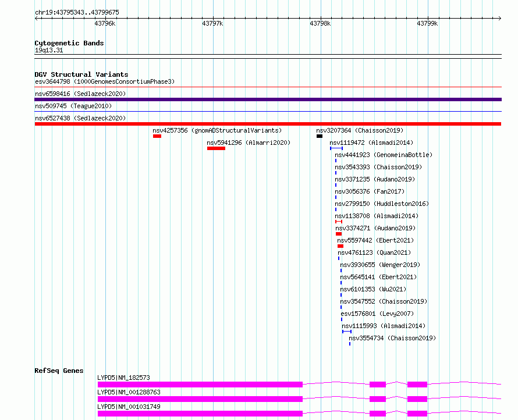
Task: Open variant nsv3374271 (Audano2019)
Action: [375, 228]
